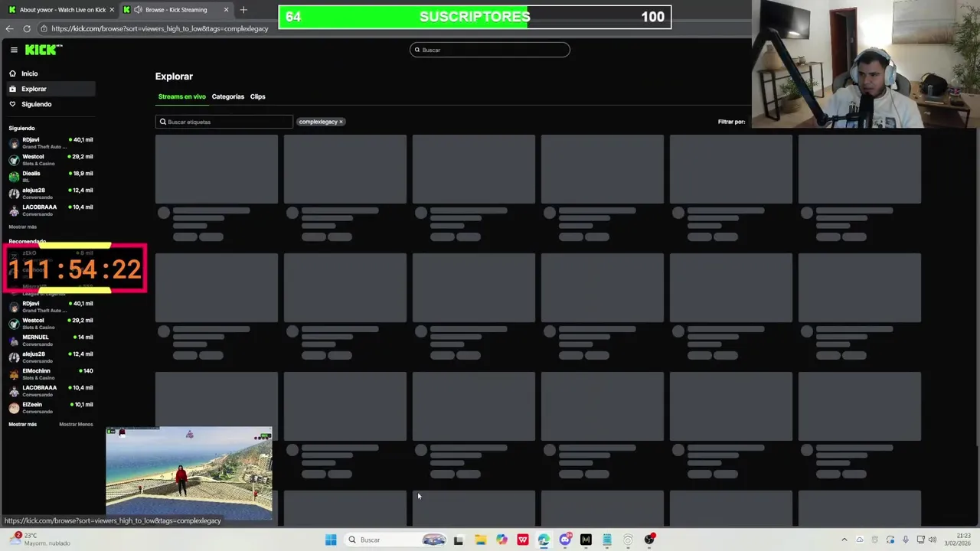The height and width of the screenshot is (551, 980).
Task: Open LACOBRAAA in the Siguiendo list
Action: pos(51,210)
